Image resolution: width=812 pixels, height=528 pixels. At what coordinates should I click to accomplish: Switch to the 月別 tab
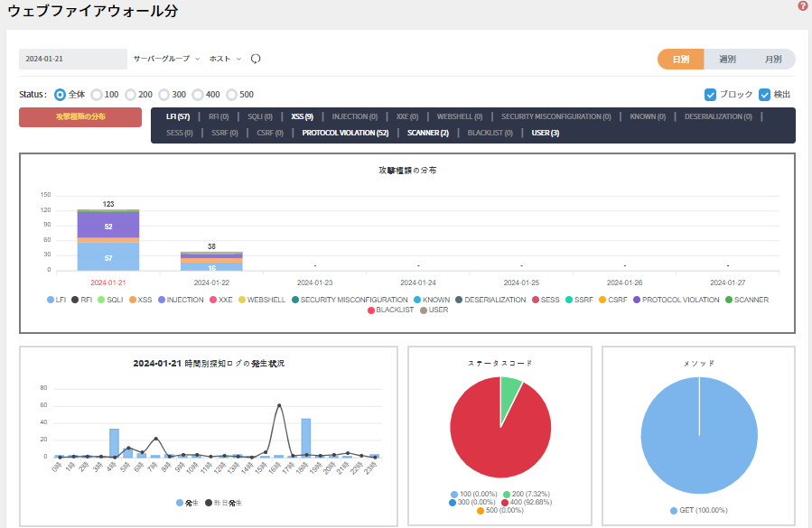772,59
